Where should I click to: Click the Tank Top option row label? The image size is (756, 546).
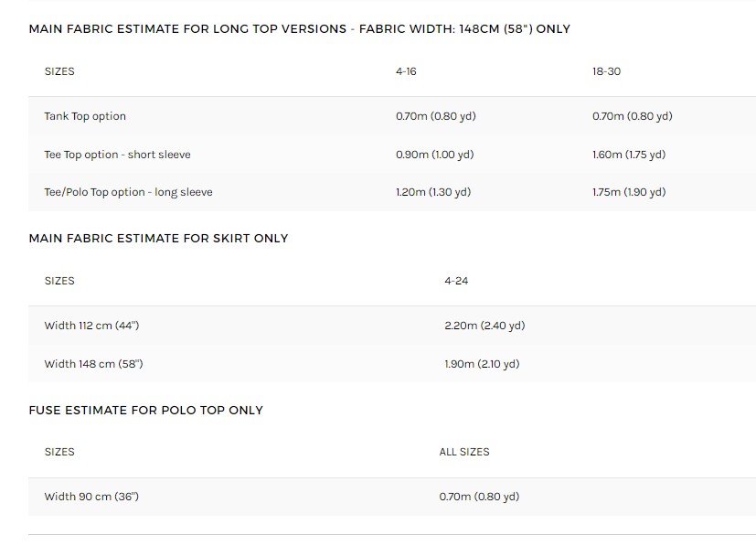point(85,116)
